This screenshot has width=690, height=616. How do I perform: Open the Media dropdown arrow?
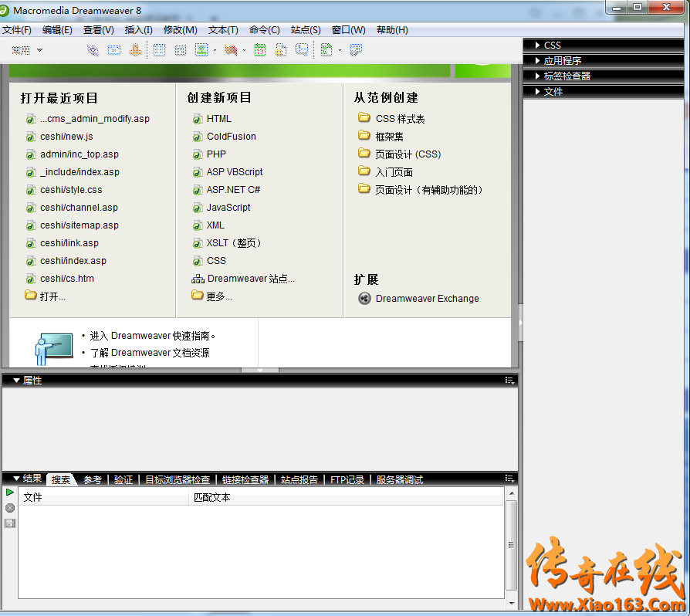coord(244,50)
